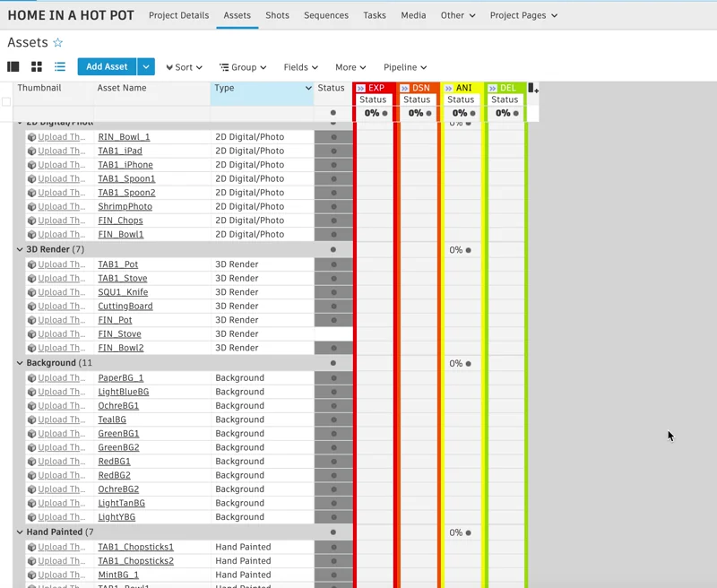Switch to list view mode
717x588 pixels.
(x=60, y=67)
